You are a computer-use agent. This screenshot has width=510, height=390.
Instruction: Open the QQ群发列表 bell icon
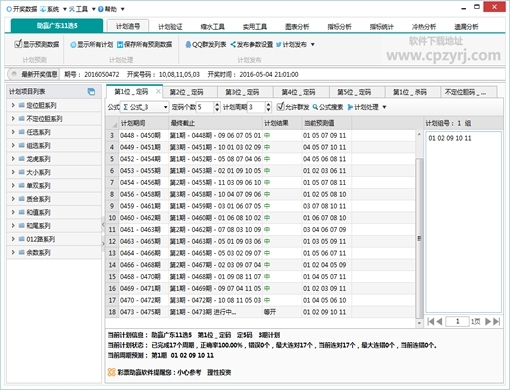[188, 44]
